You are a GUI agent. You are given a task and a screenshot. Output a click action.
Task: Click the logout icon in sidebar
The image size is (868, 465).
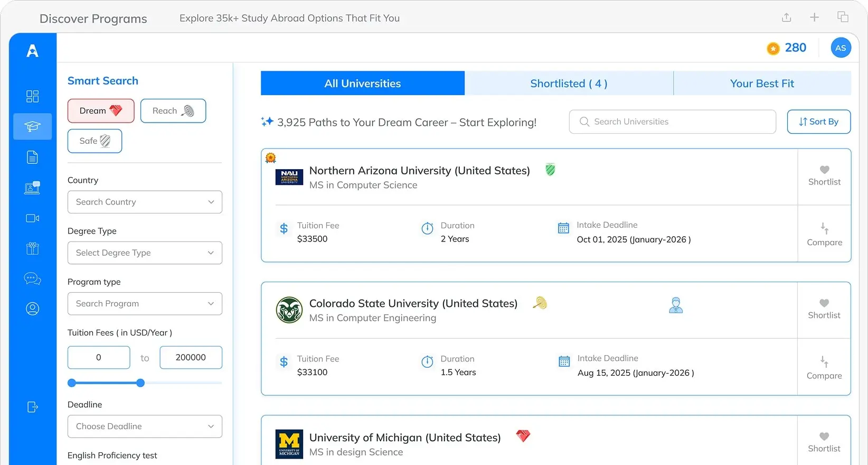(32, 407)
